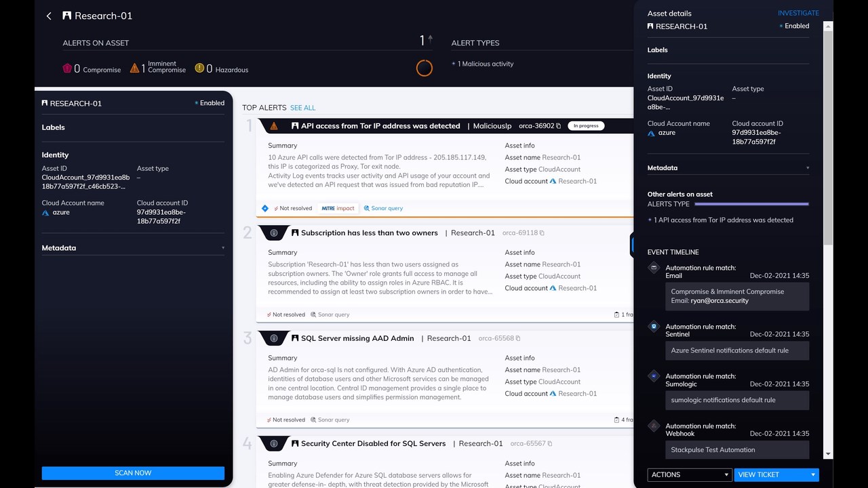Click the Compromise pentagon icon

[67, 68]
